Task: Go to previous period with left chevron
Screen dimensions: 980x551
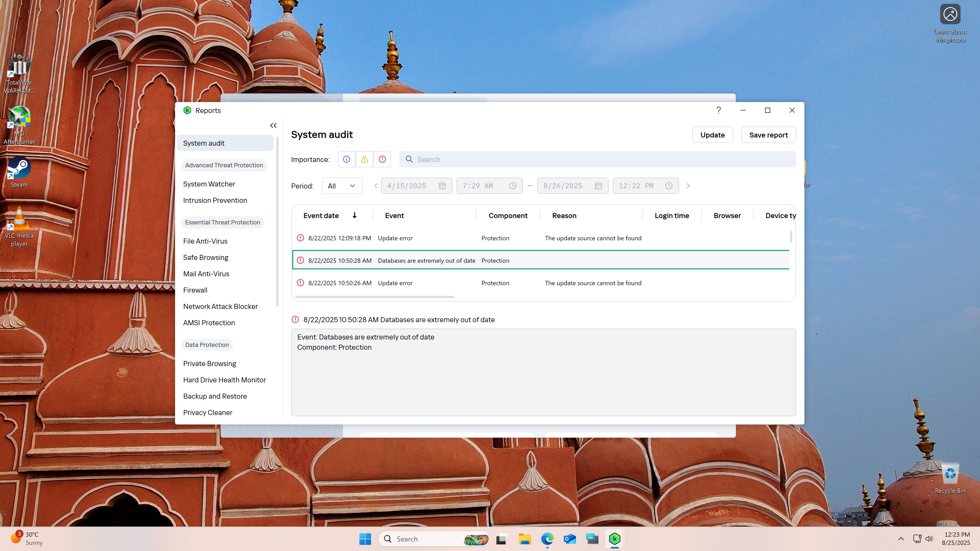Action: tap(375, 186)
